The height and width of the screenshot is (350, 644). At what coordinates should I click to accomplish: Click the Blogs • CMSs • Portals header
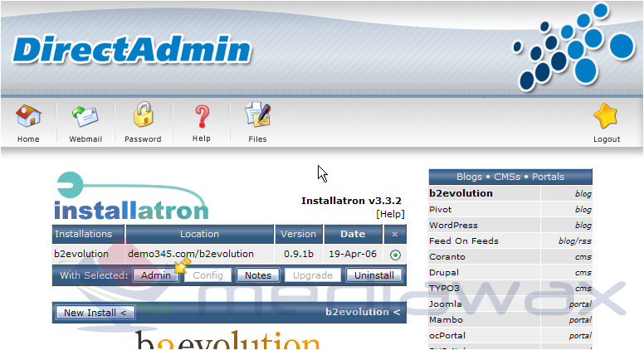510,177
